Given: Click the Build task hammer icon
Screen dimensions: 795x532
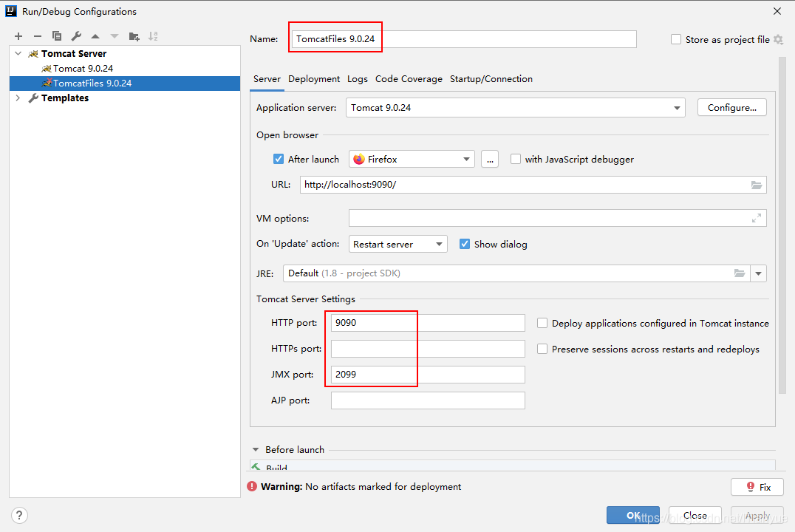Looking at the screenshot, I should coord(256,467).
